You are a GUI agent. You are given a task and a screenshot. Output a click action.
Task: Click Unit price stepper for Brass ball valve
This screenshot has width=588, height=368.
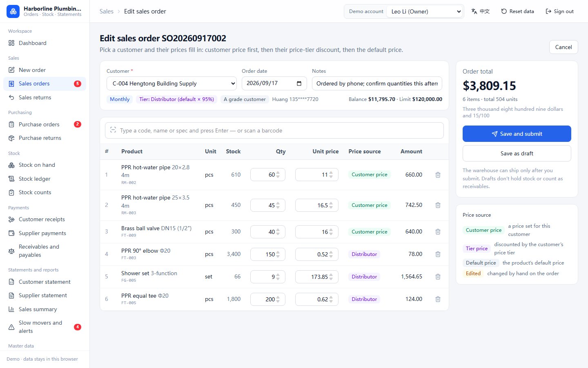[331, 232]
